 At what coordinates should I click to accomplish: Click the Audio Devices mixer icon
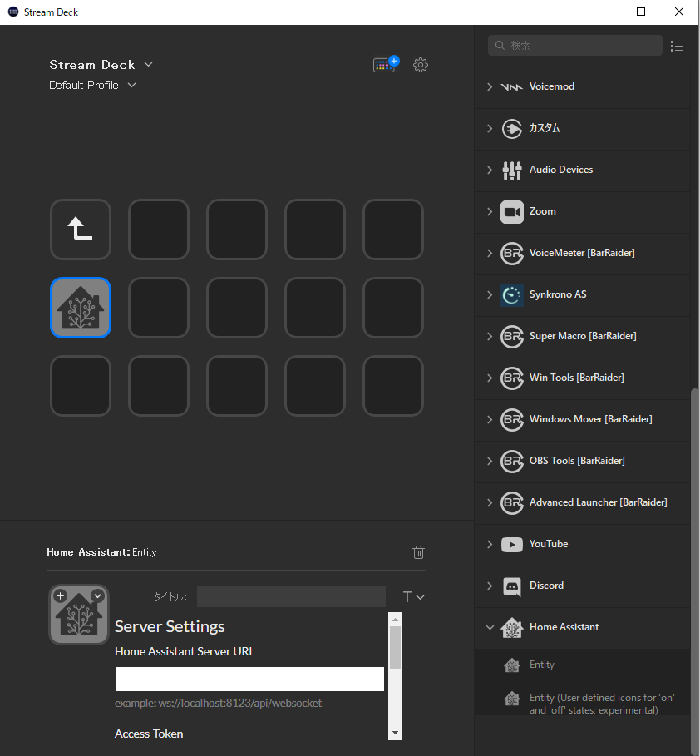(x=511, y=170)
